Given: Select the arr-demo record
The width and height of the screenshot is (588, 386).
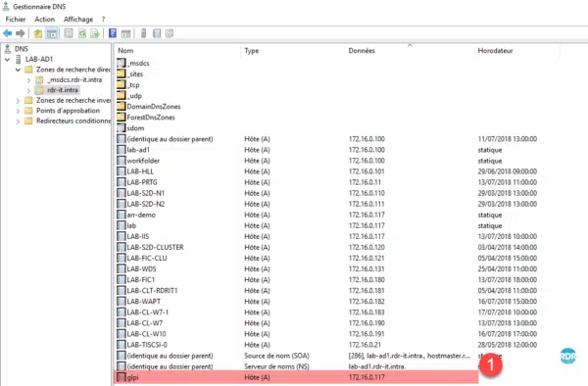Looking at the screenshot, I should click(141, 215).
